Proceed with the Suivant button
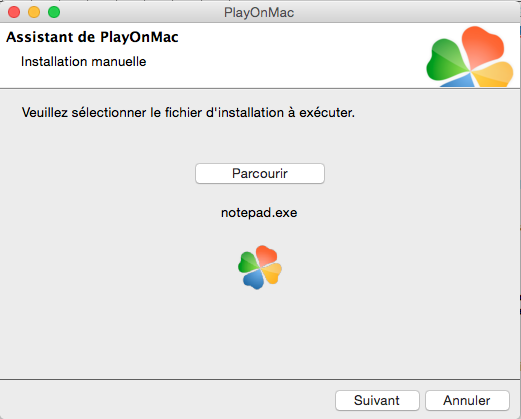 click(x=377, y=400)
